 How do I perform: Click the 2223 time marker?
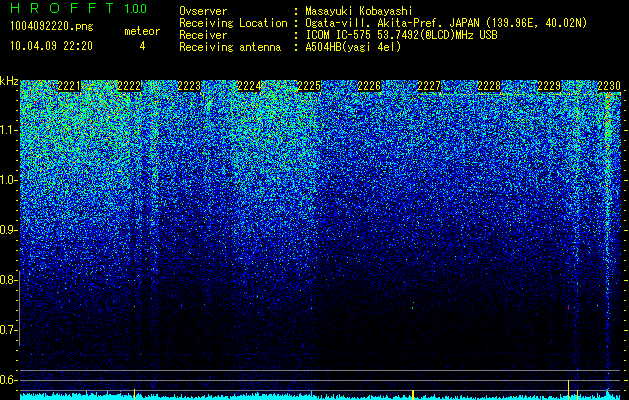click(x=189, y=86)
